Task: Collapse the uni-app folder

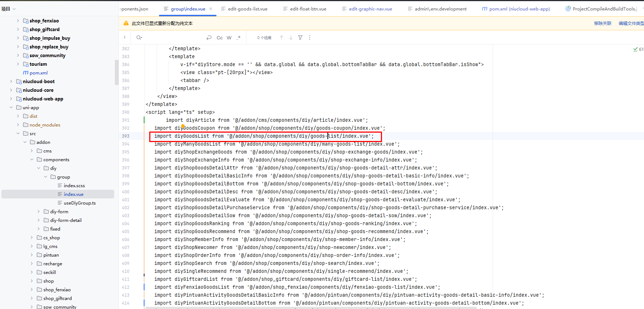Action: 11,107
